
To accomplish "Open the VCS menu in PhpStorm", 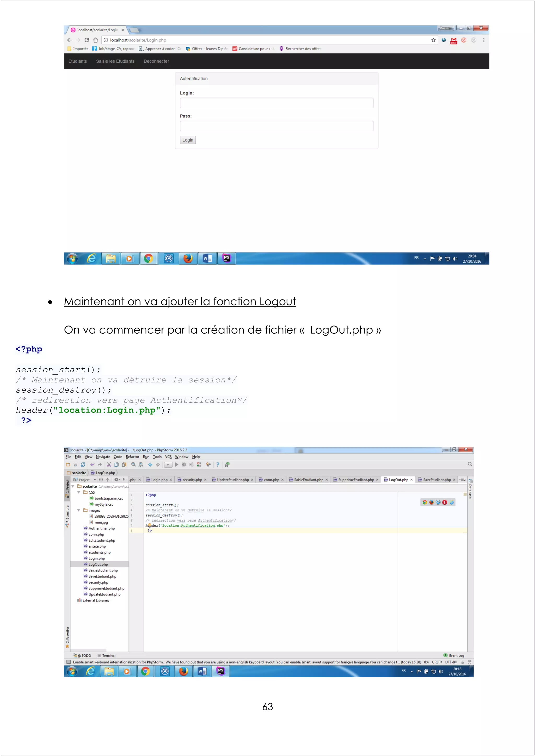I will pos(168,457).
